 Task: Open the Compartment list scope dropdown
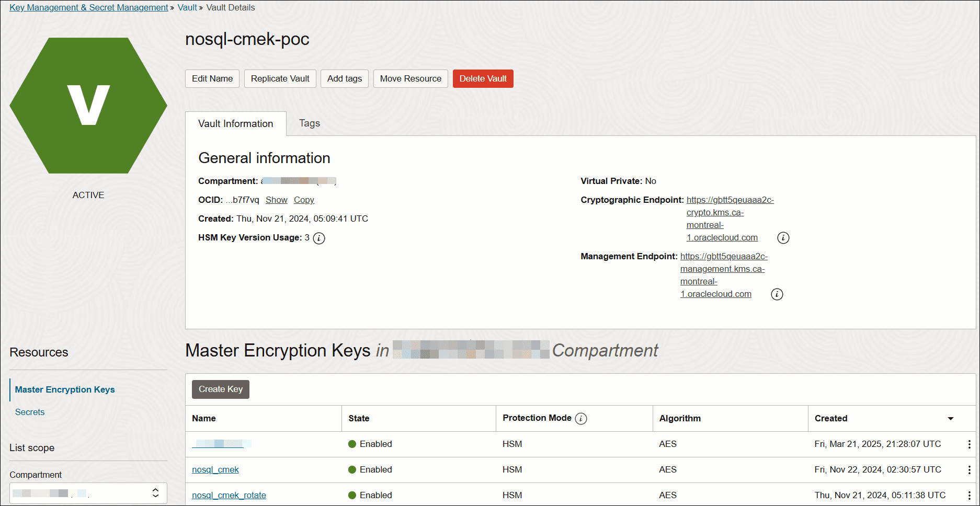point(88,493)
